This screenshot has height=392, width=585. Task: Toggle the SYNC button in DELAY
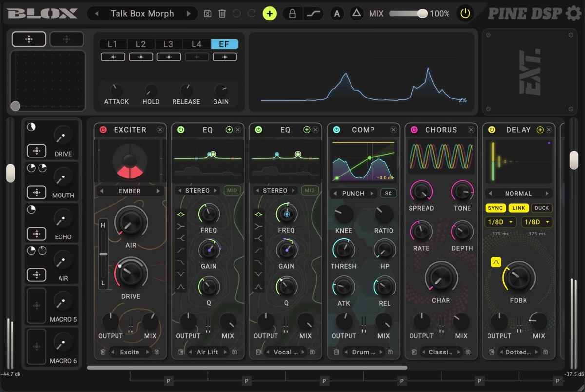click(x=495, y=208)
